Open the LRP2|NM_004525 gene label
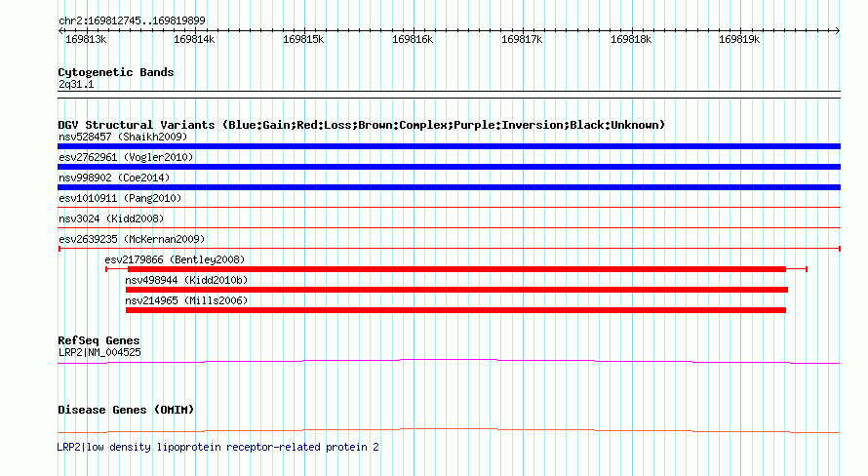868x476 pixels. 99,352
